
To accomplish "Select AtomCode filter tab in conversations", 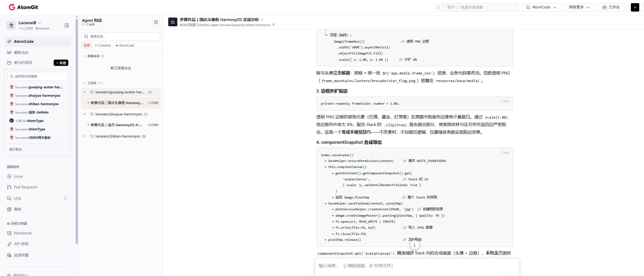I will 125,45.
